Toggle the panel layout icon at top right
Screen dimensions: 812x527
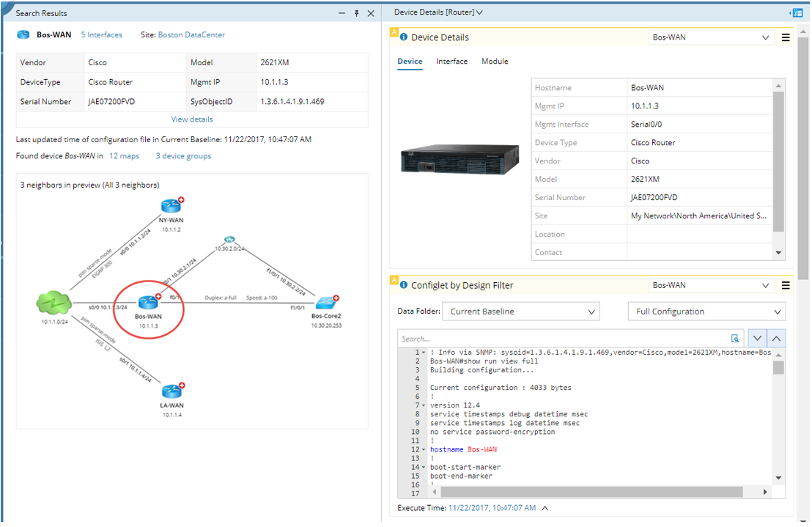coord(795,12)
